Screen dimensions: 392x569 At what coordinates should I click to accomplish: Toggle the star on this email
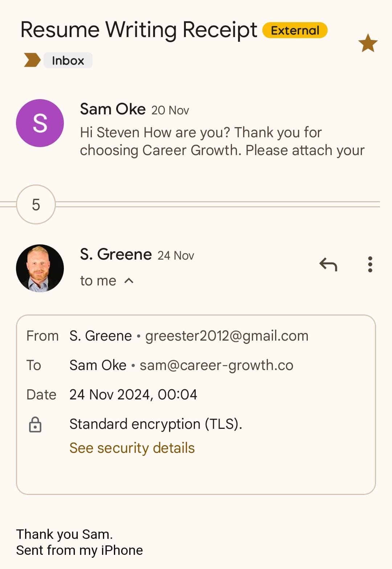pos(368,43)
